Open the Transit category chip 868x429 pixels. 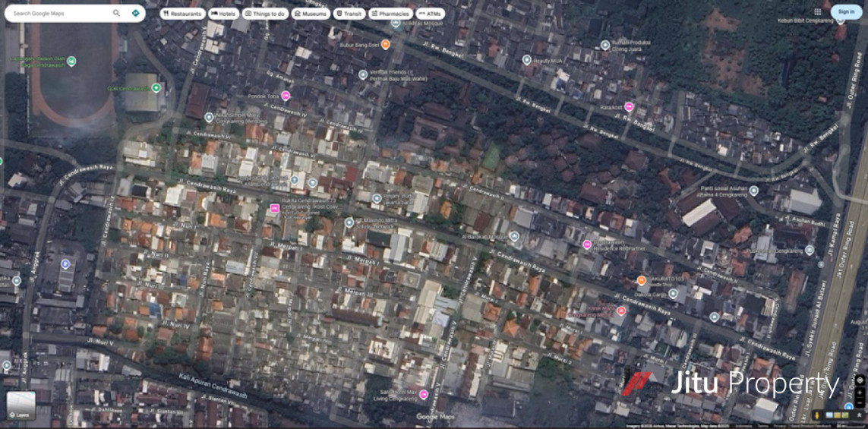[x=349, y=14]
